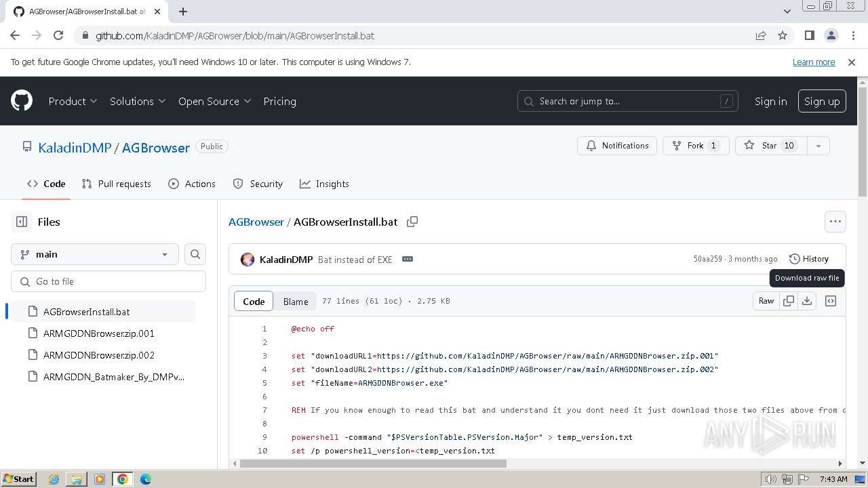Copy raw file icon button

[x=789, y=301]
